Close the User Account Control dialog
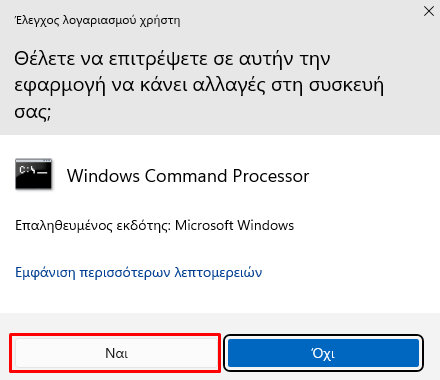440x380 pixels. coord(429,11)
